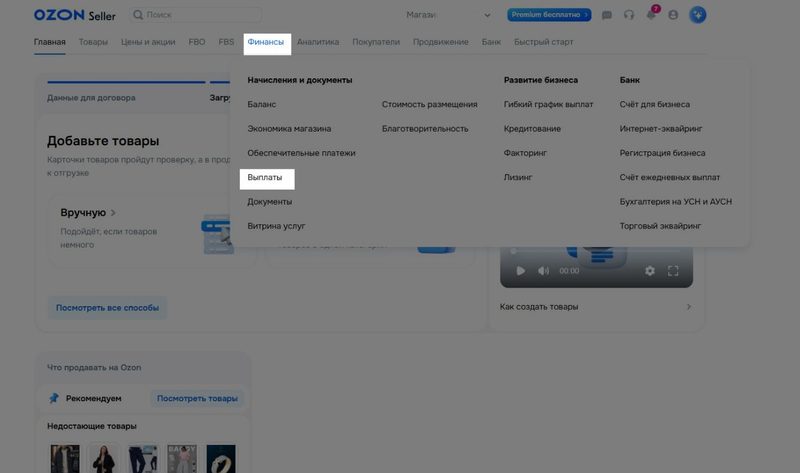Image resolution: width=800 pixels, height=473 pixels.
Task: Select Регистрация бизнеса menu item
Action: click(x=662, y=153)
